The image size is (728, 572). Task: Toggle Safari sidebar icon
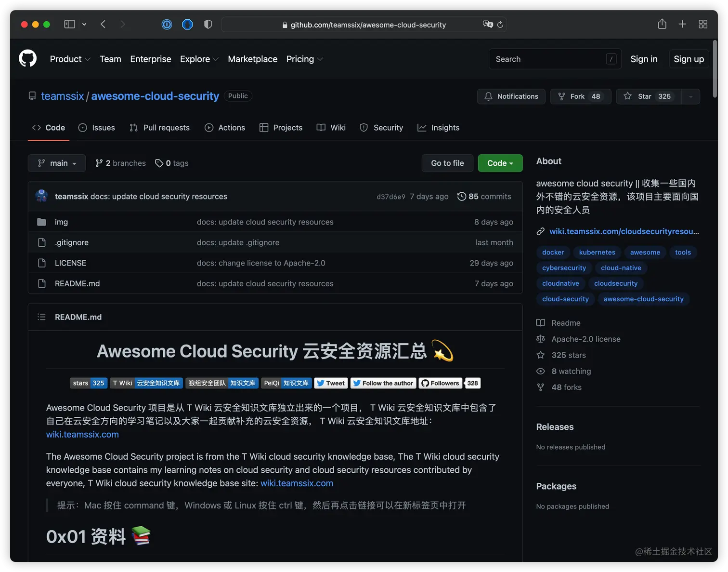click(70, 24)
